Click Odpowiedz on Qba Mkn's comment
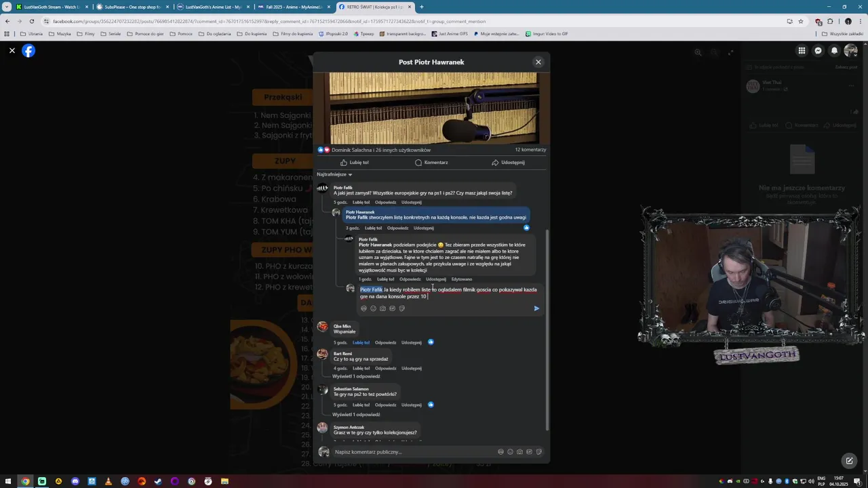The width and height of the screenshot is (868, 488). pos(385,342)
